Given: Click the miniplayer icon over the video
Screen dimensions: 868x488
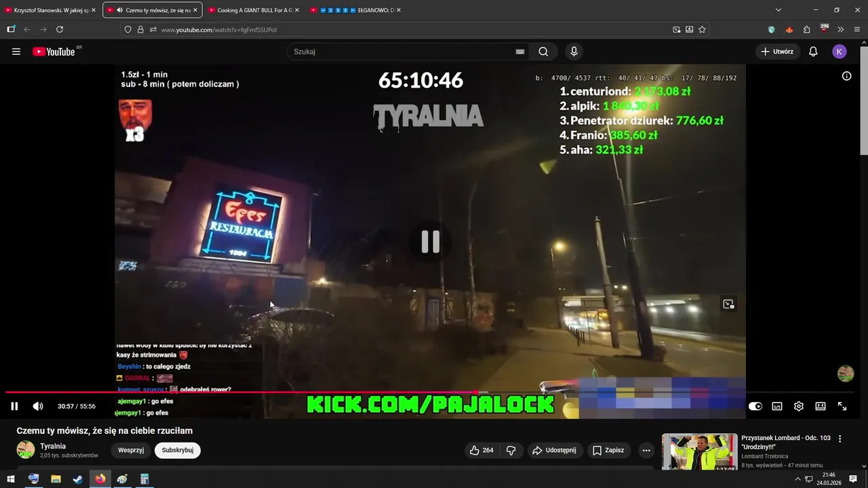Looking at the screenshot, I should click(728, 304).
